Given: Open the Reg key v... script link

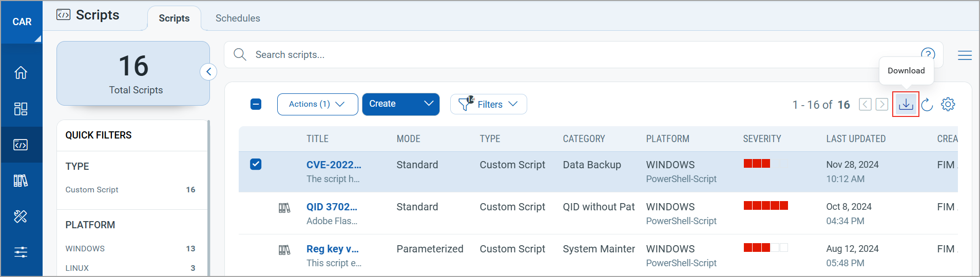Looking at the screenshot, I should click(x=333, y=249).
